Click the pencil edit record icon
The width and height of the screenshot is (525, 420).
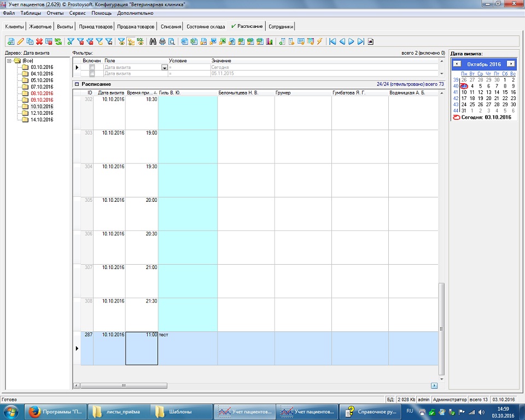[21, 42]
